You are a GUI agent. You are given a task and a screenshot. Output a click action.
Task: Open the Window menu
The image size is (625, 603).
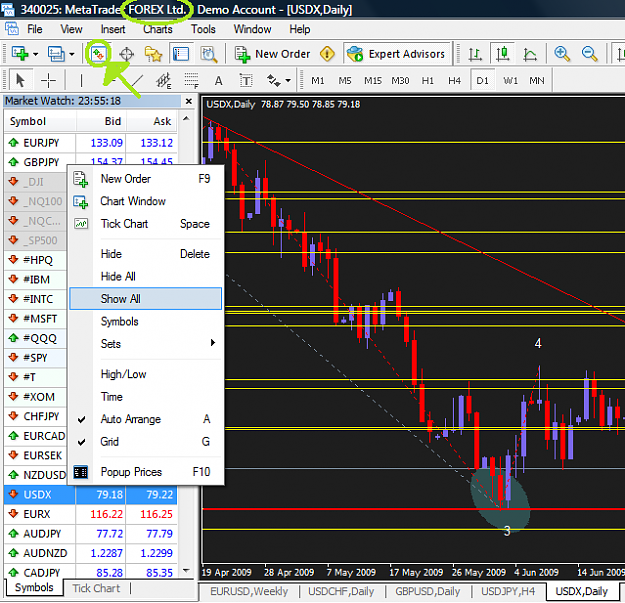[x=252, y=29]
